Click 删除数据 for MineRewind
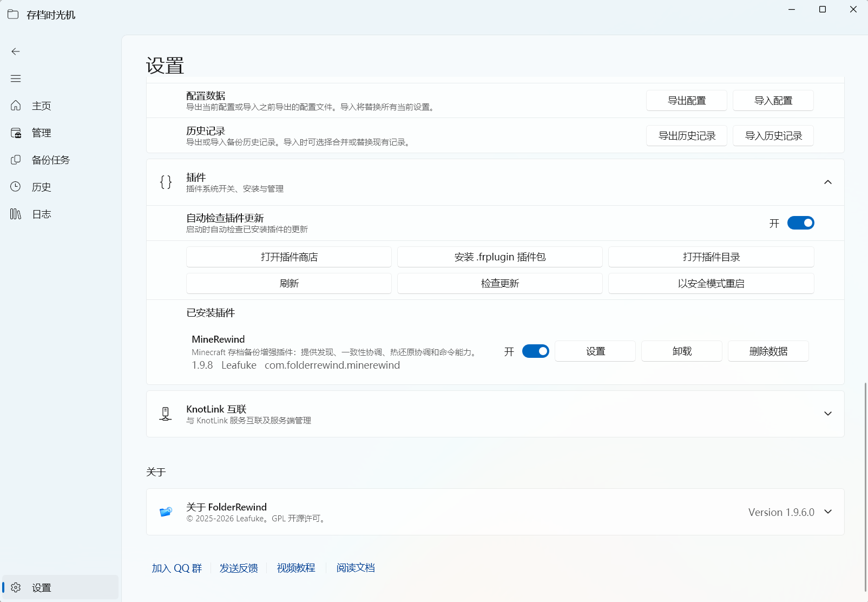 (768, 351)
